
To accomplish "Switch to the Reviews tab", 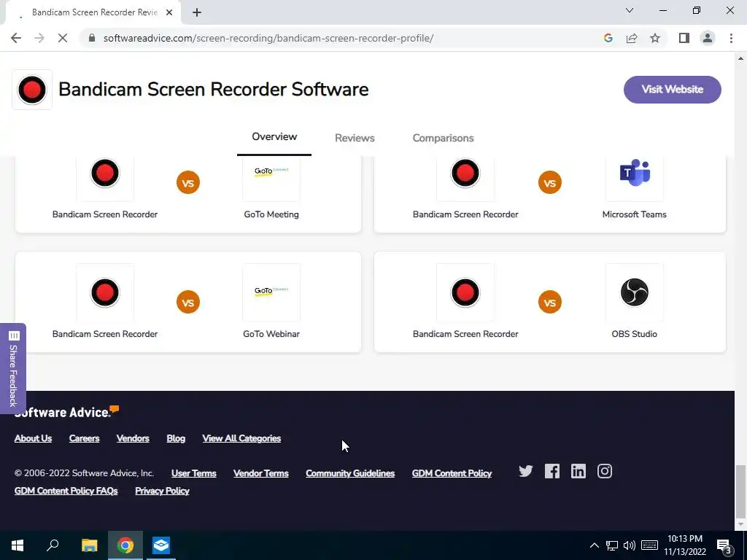I will (x=355, y=138).
